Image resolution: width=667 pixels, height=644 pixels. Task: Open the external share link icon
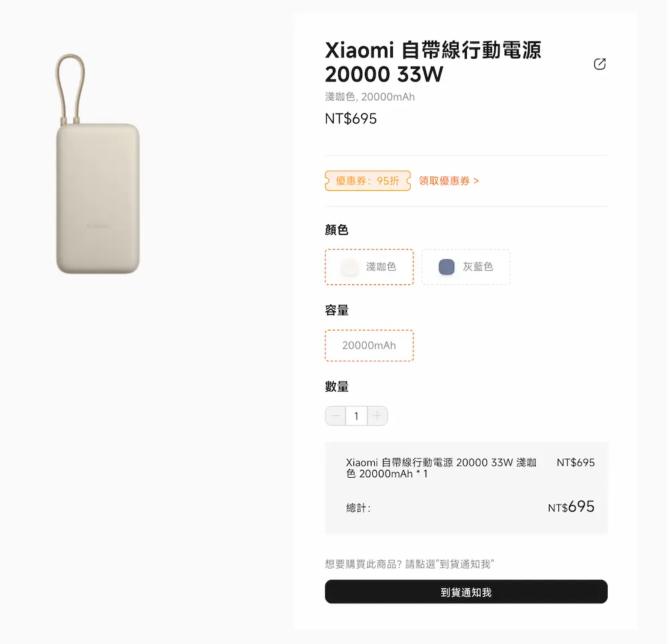[600, 64]
